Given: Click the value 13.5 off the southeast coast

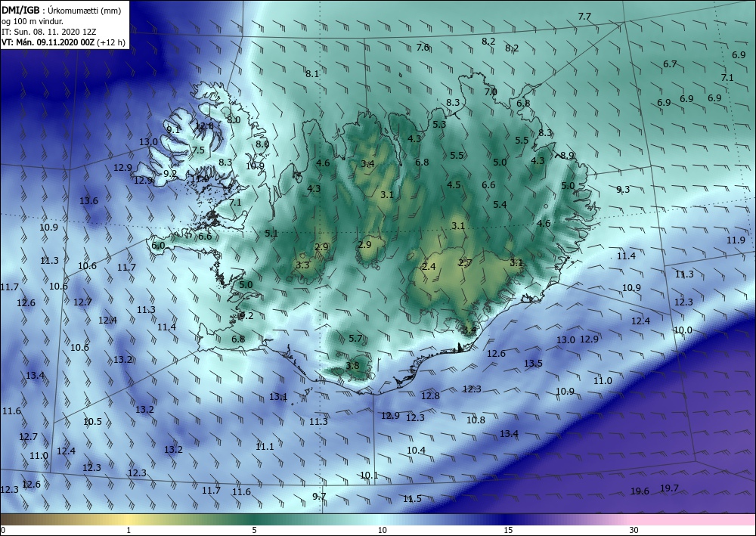Looking at the screenshot, I should click(x=533, y=364).
